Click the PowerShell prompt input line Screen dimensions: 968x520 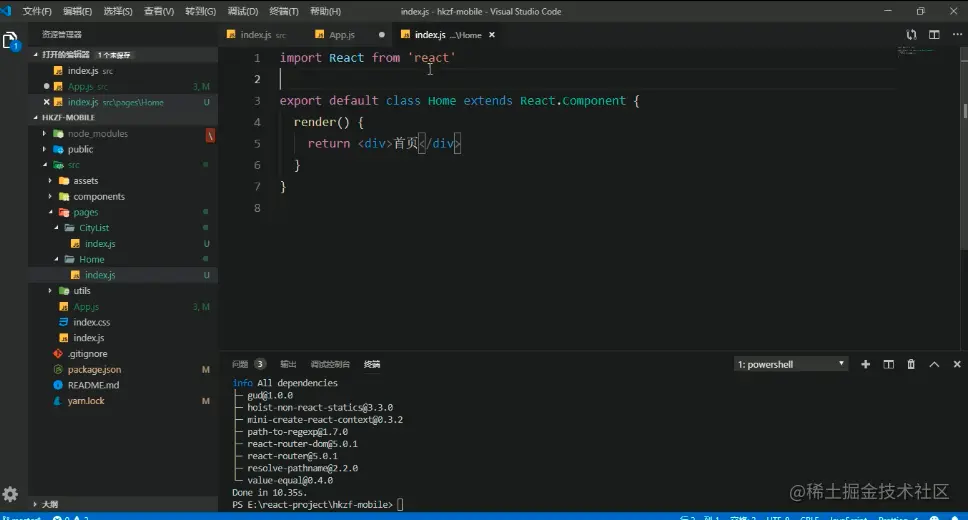pyautogui.click(x=317, y=505)
